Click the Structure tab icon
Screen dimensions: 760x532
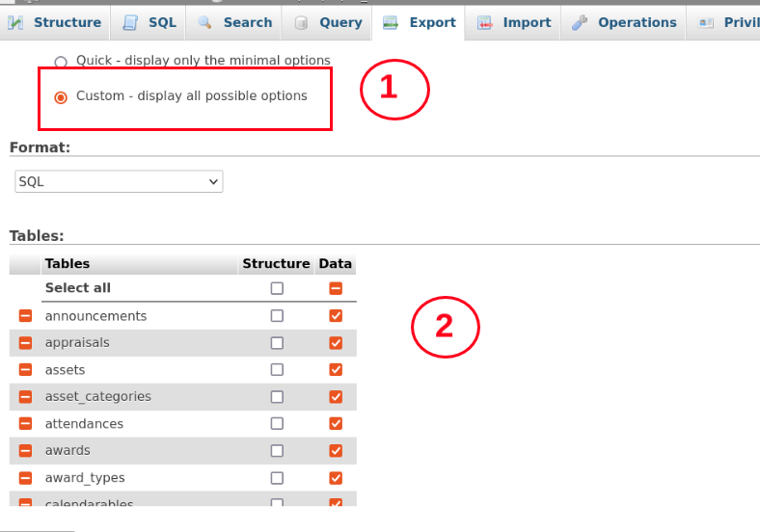(x=16, y=22)
